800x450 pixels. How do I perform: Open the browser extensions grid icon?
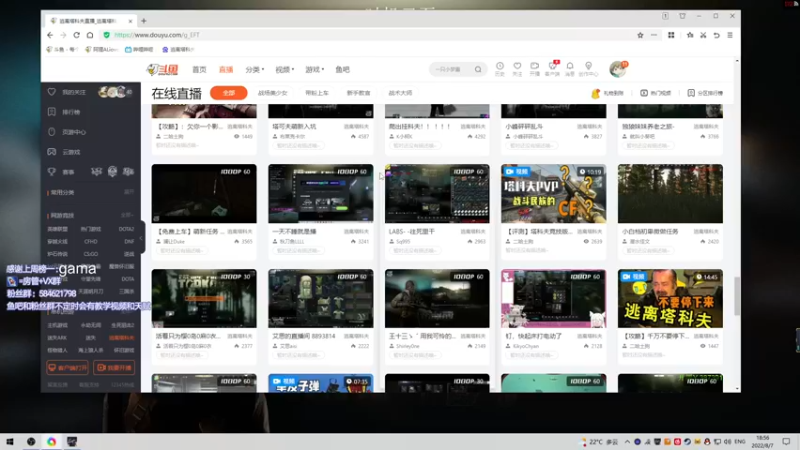coord(671,35)
